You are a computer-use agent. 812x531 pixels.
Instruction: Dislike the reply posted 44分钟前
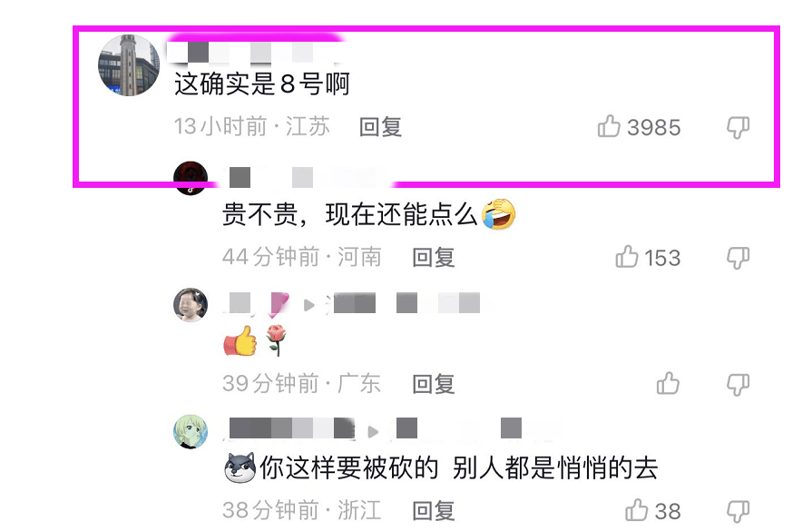pos(738,258)
